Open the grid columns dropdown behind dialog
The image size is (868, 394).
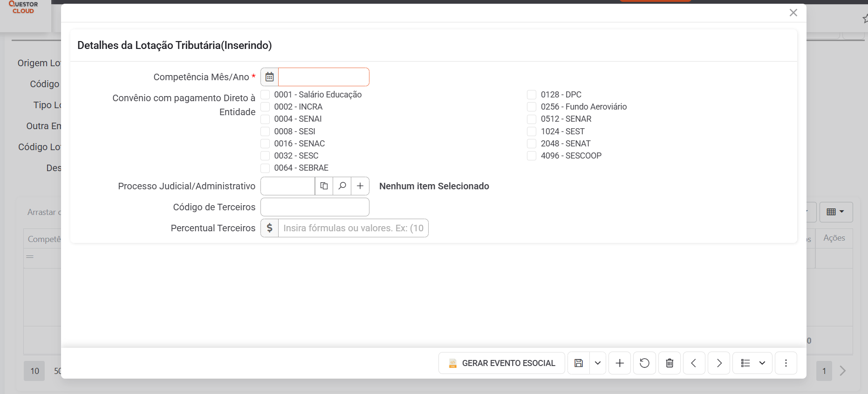[x=836, y=212]
